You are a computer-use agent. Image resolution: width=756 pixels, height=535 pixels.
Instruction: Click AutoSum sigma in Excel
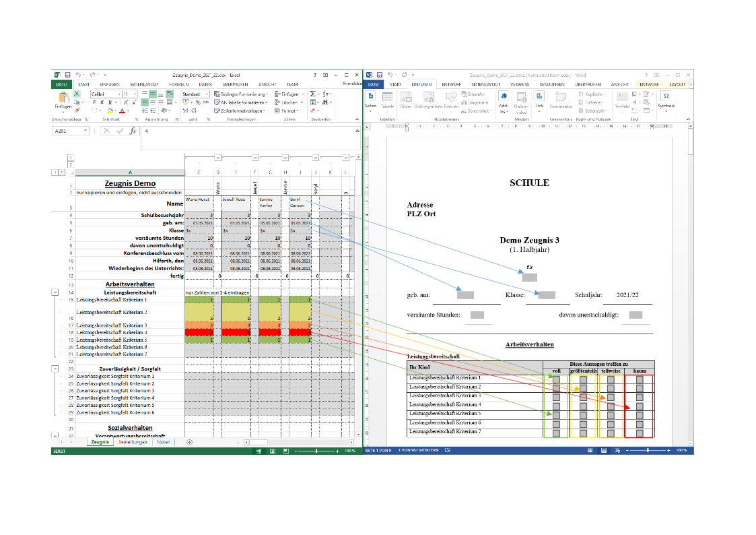(313, 94)
